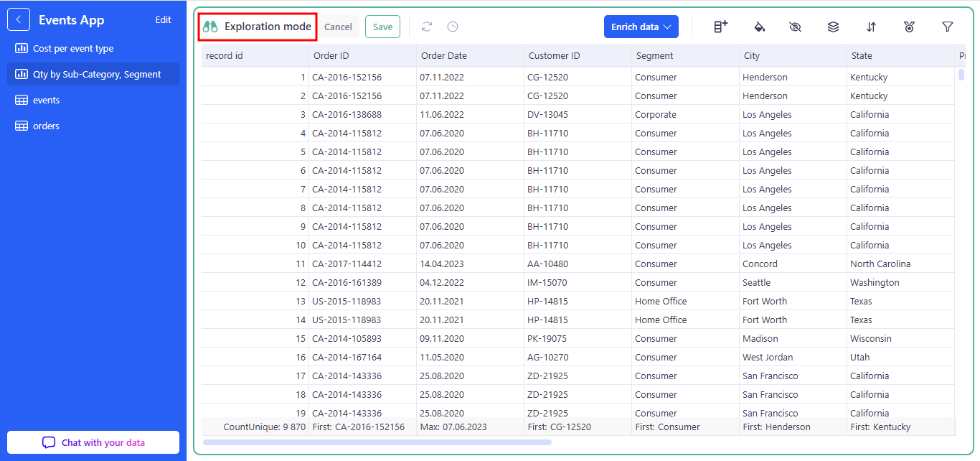Screen dimensions: 980x461
Task: Click the refresh data icon
Action: coord(427,27)
